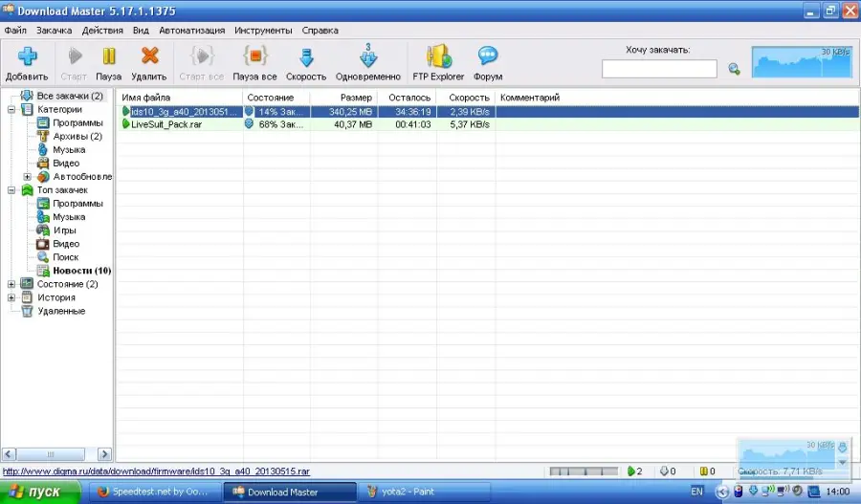Viewport: 861px width, 504px height.
Task: Expand the Состояние (2) tree node
Action: point(11,284)
